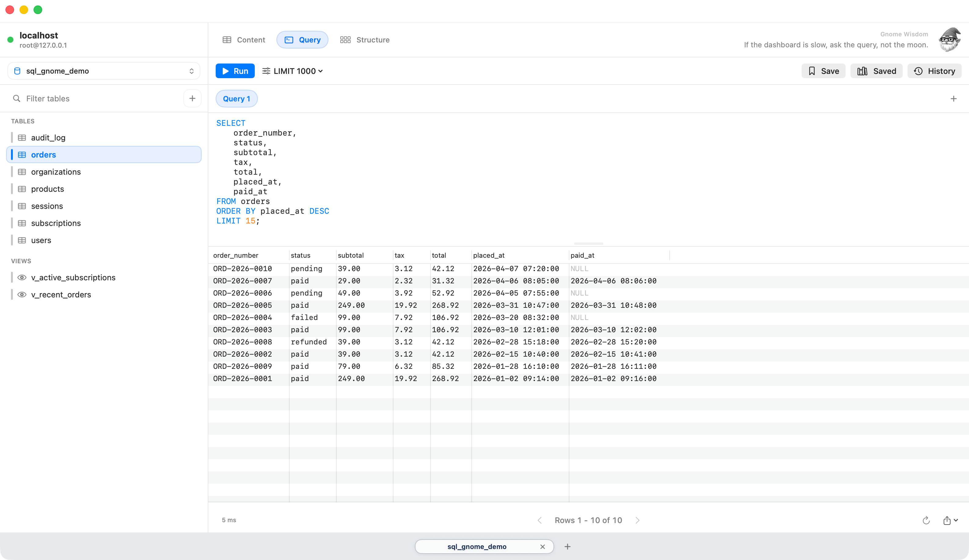The width and height of the screenshot is (969, 560).
Task: Open the orders table
Action: coord(104,155)
